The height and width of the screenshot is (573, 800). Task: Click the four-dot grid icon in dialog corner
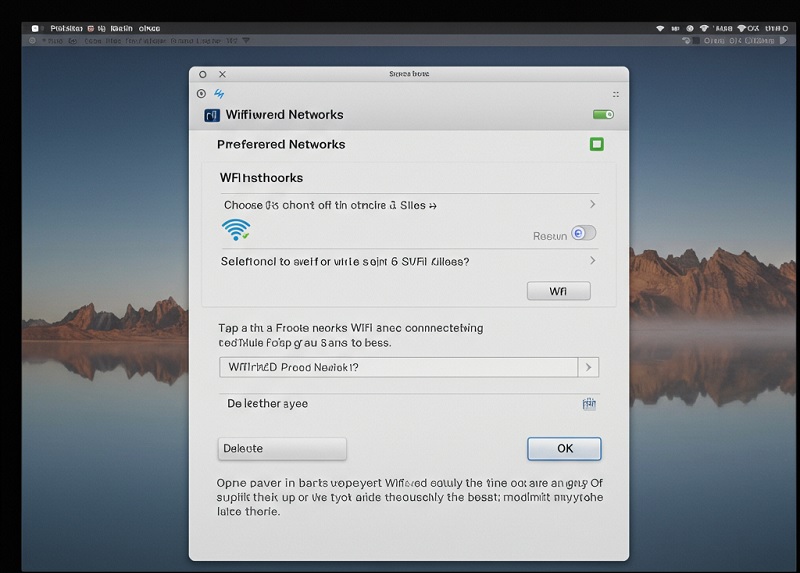coord(616,94)
